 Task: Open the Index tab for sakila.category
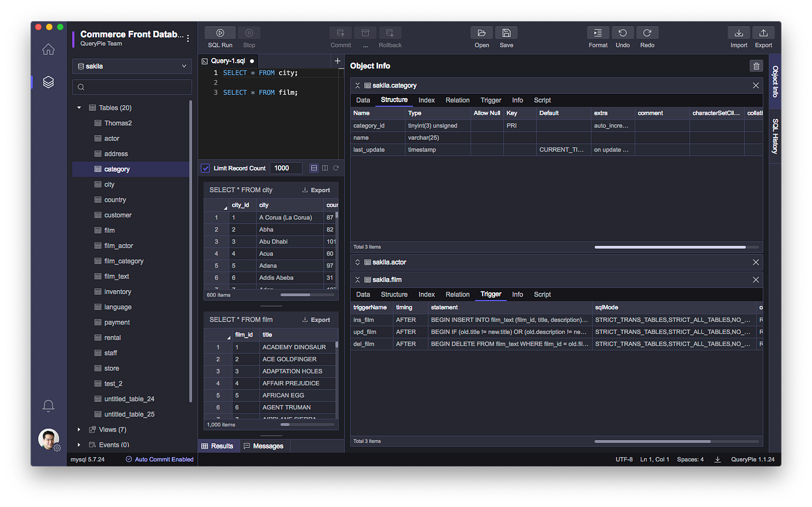(426, 100)
